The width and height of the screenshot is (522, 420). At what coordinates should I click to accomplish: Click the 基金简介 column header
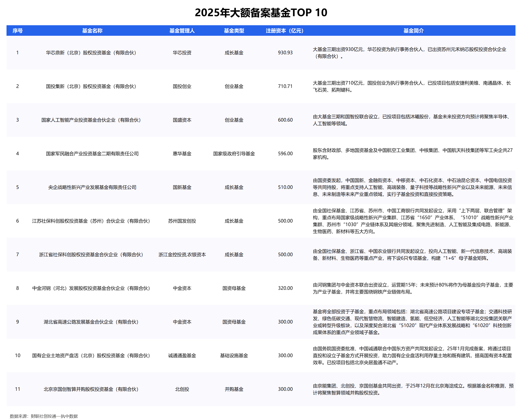[413, 31]
